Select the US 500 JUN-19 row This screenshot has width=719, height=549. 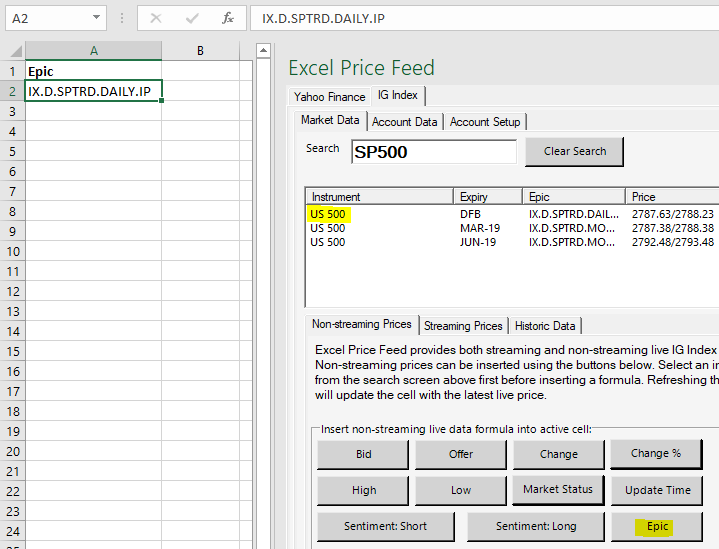(512, 242)
